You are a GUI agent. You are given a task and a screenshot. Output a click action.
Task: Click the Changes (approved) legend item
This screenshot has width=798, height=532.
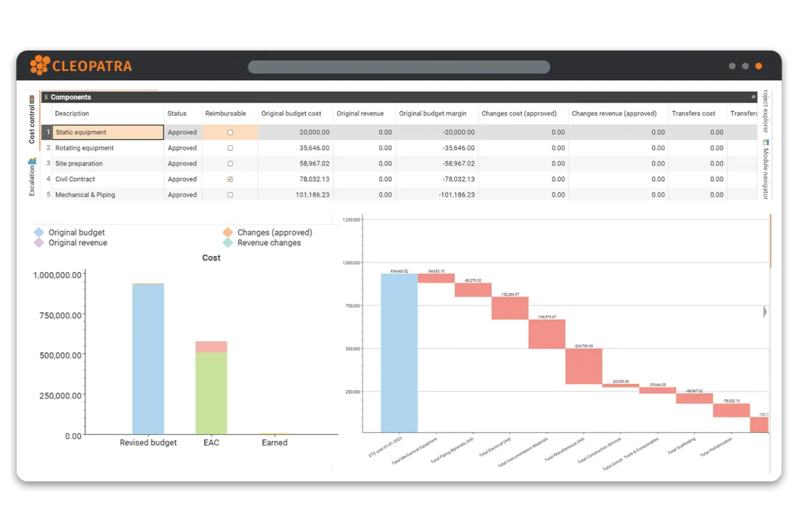click(x=274, y=232)
